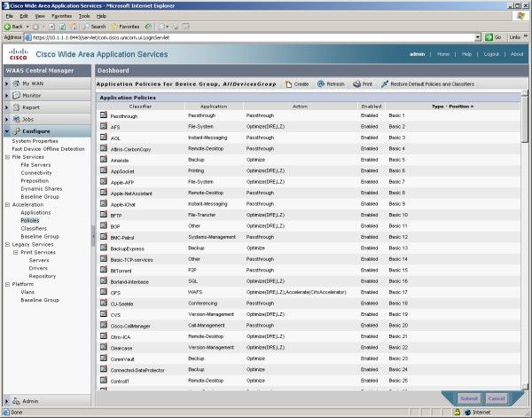
Task: Click edit icon next to BFTP
Action: click(x=104, y=215)
